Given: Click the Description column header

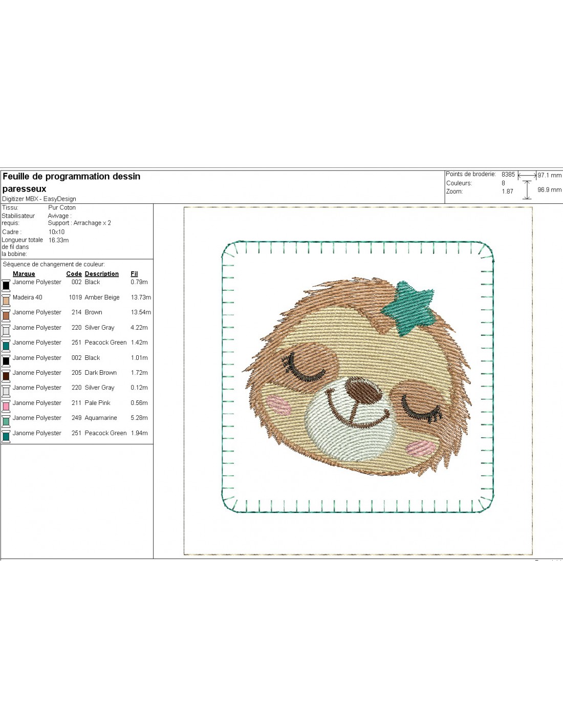Looking at the screenshot, I should pyautogui.click(x=101, y=274).
